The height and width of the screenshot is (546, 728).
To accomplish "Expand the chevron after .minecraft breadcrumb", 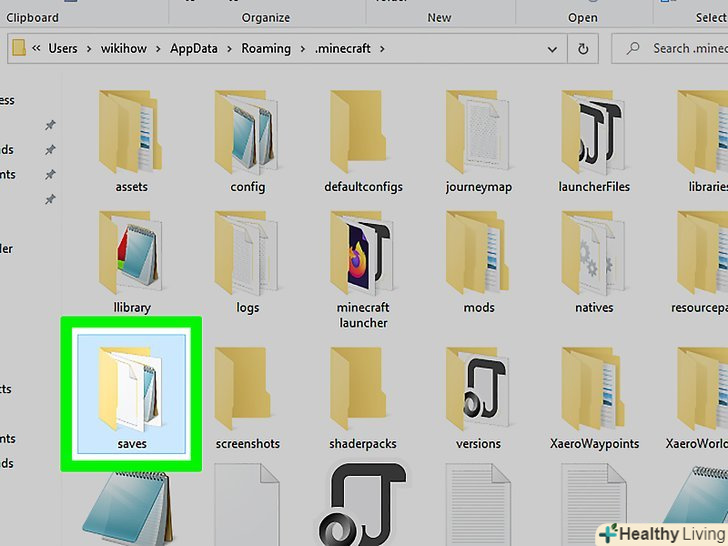I will pos(382,49).
